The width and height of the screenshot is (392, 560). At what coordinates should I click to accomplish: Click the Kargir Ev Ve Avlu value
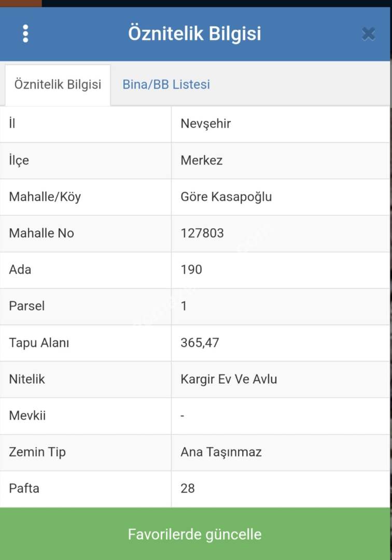(229, 379)
